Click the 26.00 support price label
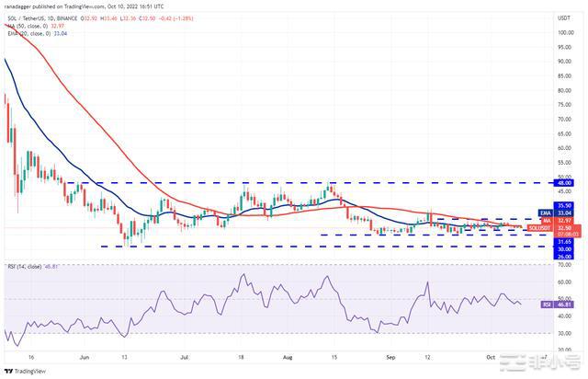This screenshot has width=588, height=379. coord(563,256)
